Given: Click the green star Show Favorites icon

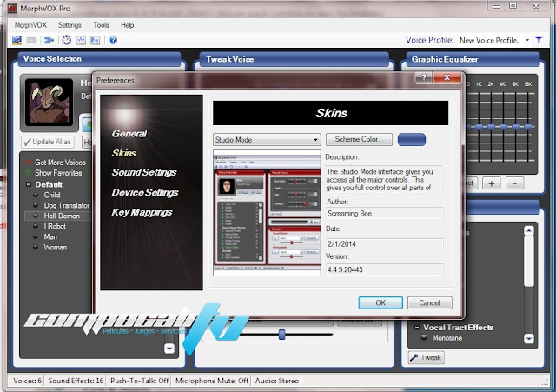Looking at the screenshot, I should (x=29, y=173).
